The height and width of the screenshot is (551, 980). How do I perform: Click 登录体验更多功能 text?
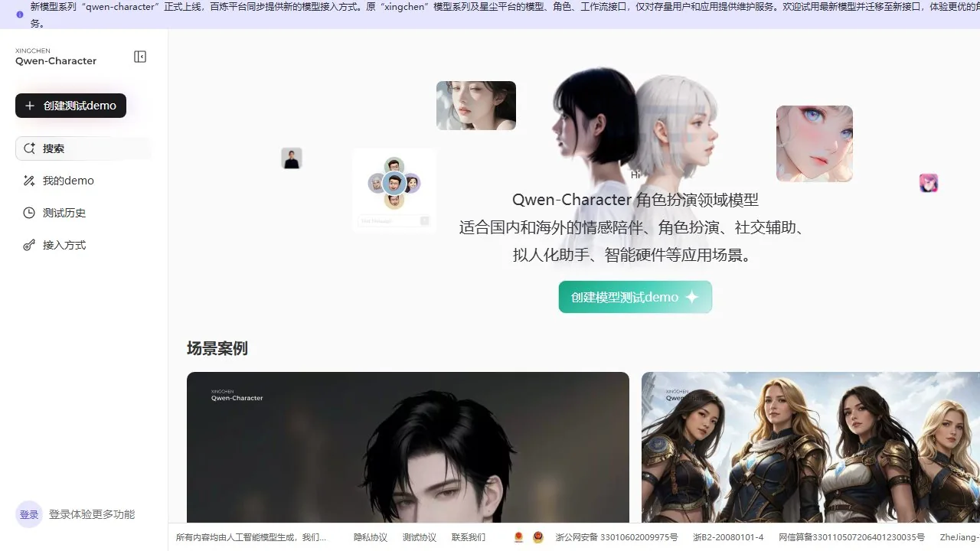[92, 514]
